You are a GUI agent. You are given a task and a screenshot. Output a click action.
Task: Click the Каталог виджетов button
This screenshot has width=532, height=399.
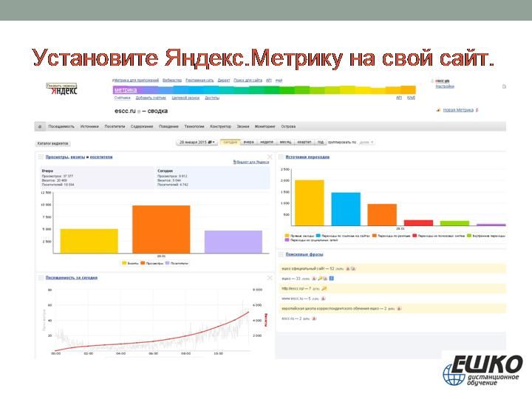(53, 143)
